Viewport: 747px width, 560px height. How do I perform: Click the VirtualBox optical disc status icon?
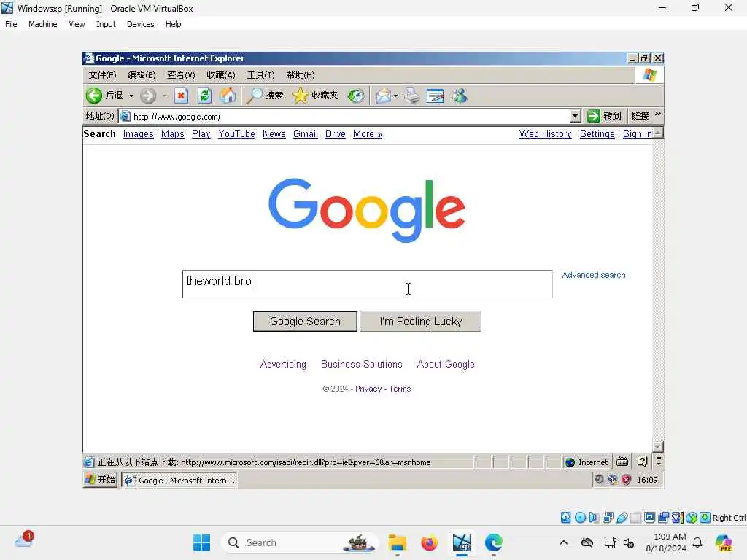[x=580, y=517]
